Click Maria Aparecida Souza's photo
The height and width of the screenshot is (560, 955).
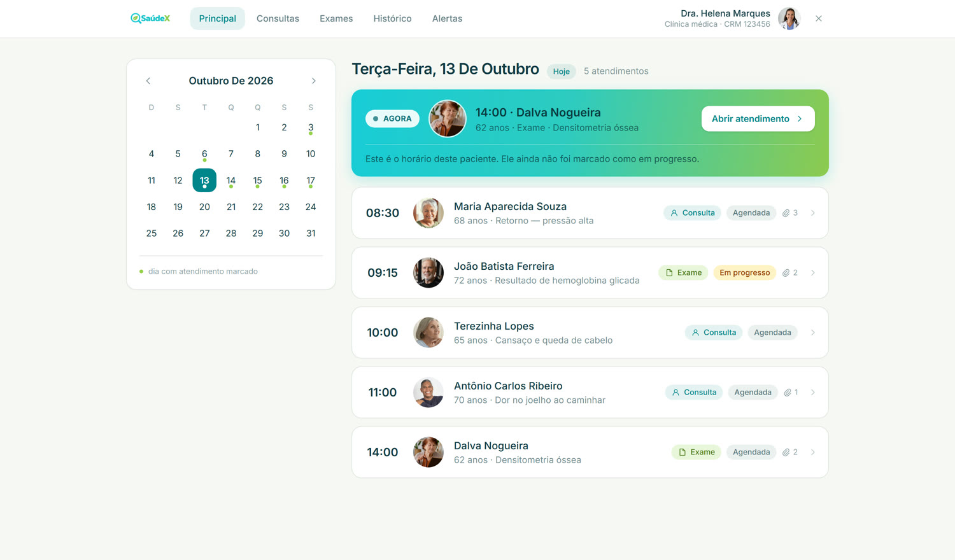click(428, 213)
